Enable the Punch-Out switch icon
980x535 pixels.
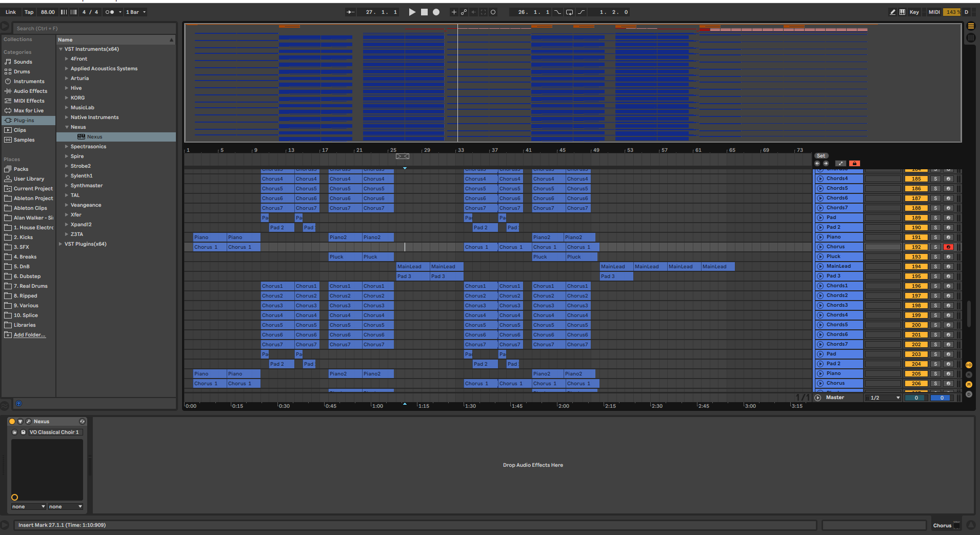pos(581,12)
